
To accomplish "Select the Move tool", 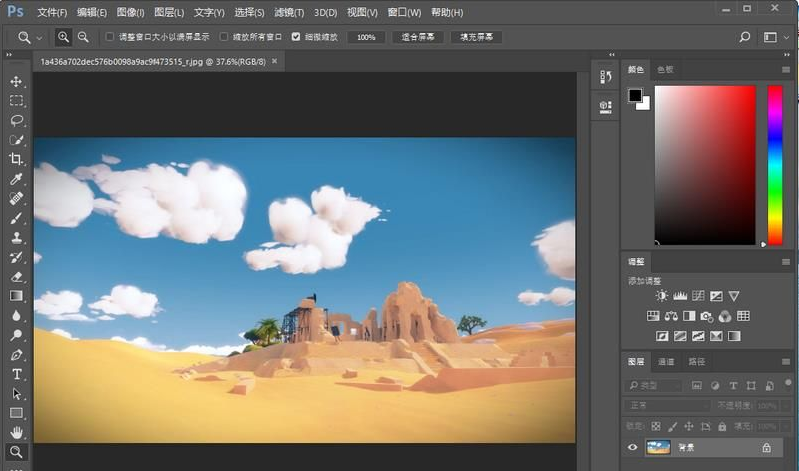I will tap(16, 82).
